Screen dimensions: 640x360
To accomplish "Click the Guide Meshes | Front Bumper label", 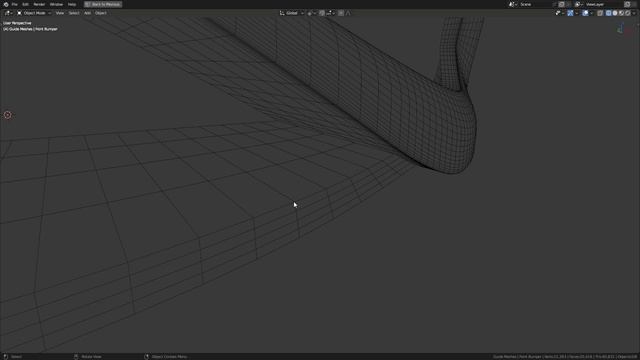I will pos(30,29).
